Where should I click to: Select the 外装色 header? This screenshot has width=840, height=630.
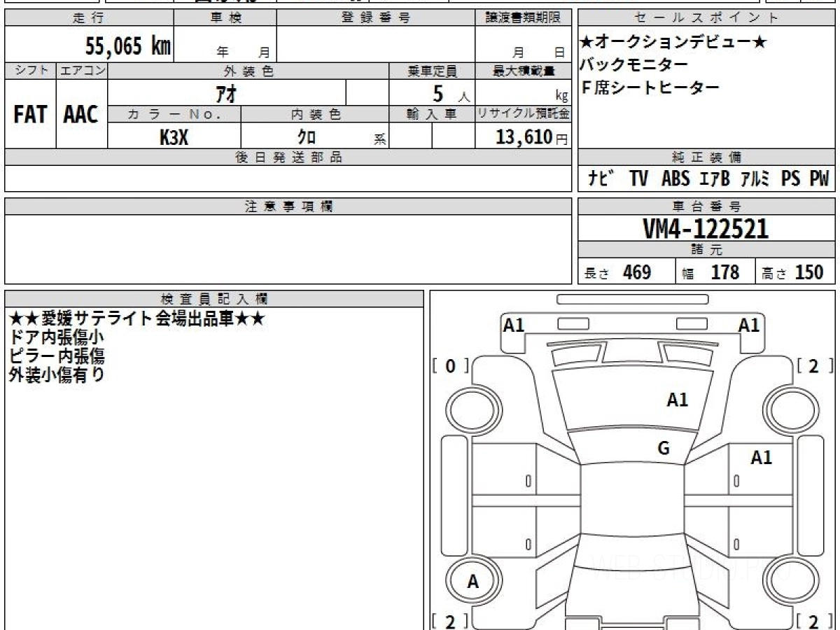248,71
